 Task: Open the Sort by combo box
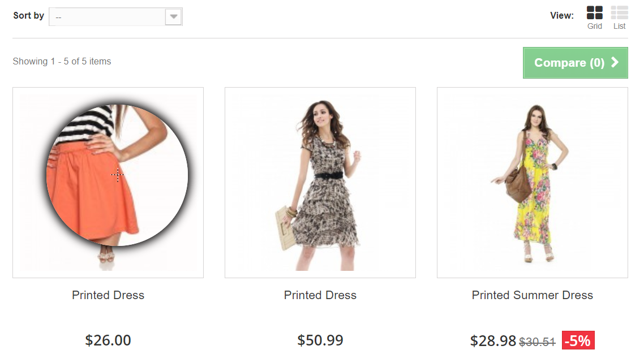click(108, 17)
